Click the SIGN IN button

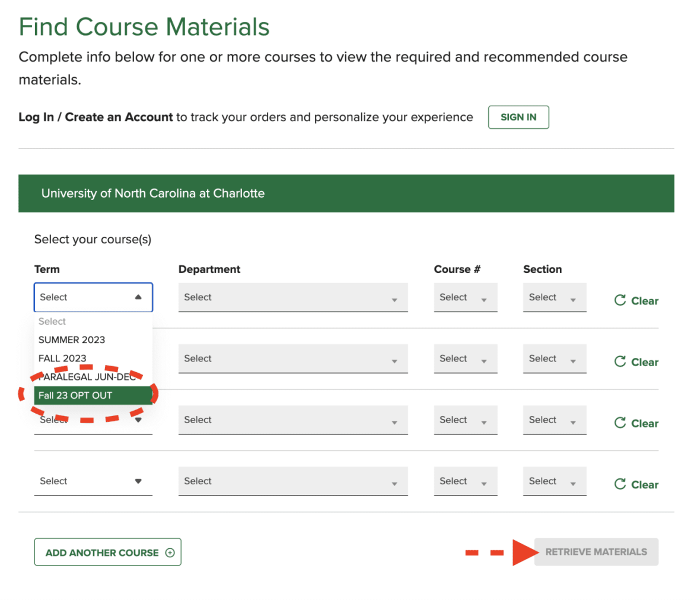[x=518, y=117]
